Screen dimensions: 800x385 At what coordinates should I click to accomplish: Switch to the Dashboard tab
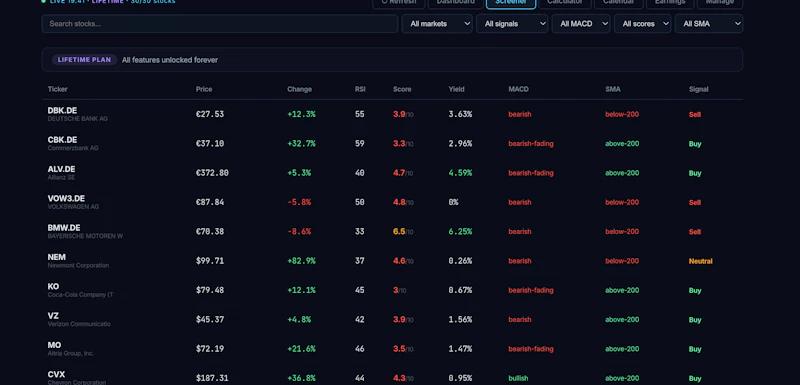[456, 3]
